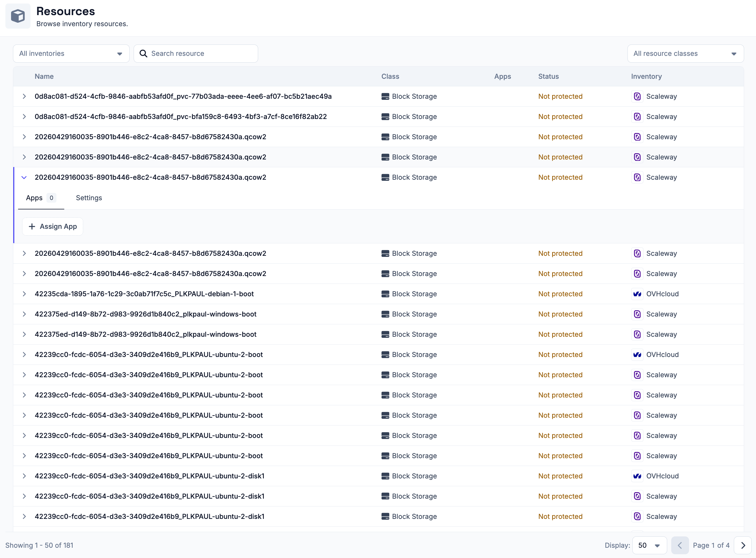756x558 pixels.
Task: Click Block Storage icon on pvc-bfa159c8 row
Action: coord(385,117)
